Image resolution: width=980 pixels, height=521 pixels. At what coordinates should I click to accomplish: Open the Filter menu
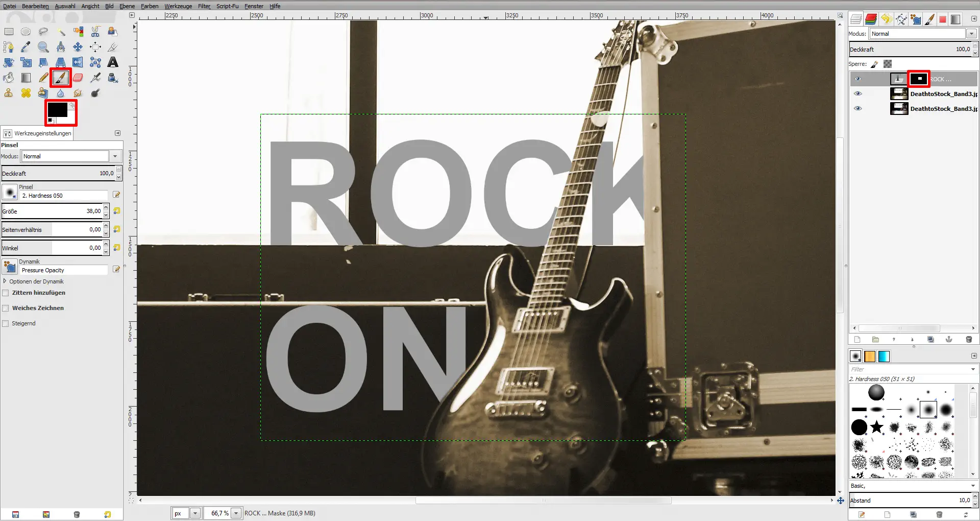[204, 6]
